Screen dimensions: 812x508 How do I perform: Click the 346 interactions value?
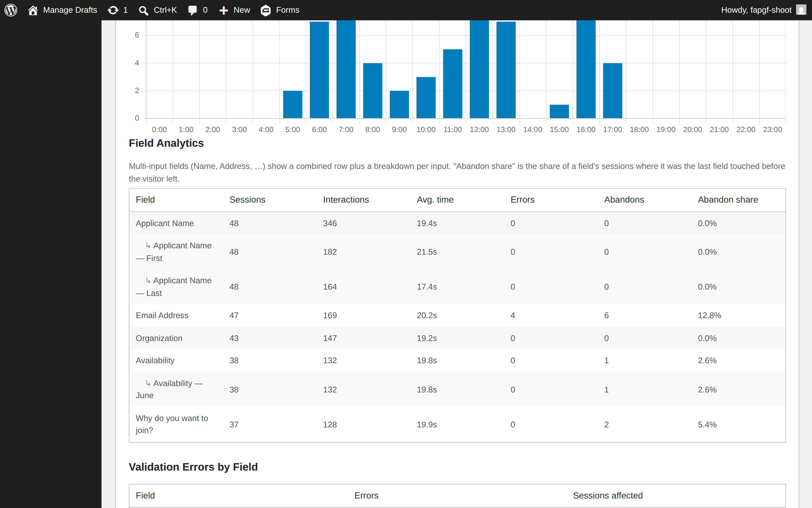point(330,224)
